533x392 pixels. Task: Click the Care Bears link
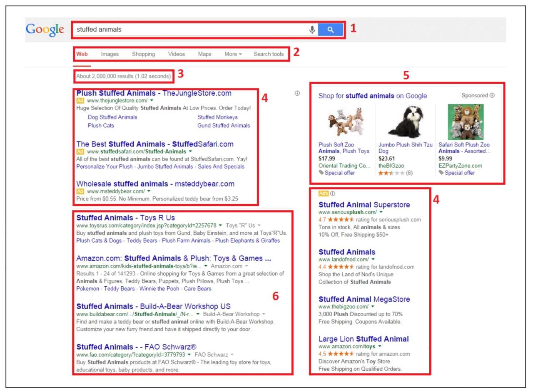[198, 289]
